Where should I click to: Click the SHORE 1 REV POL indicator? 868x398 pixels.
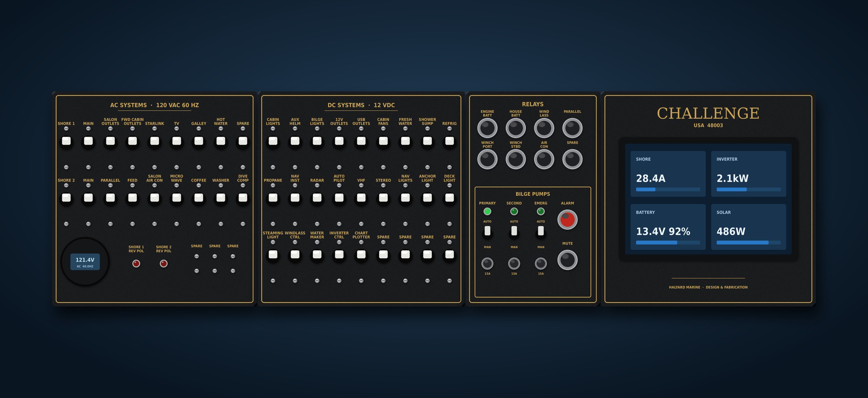click(x=136, y=264)
